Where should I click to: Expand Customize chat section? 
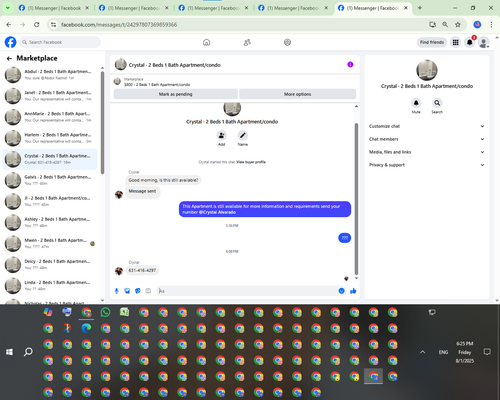[x=426, y=126]
